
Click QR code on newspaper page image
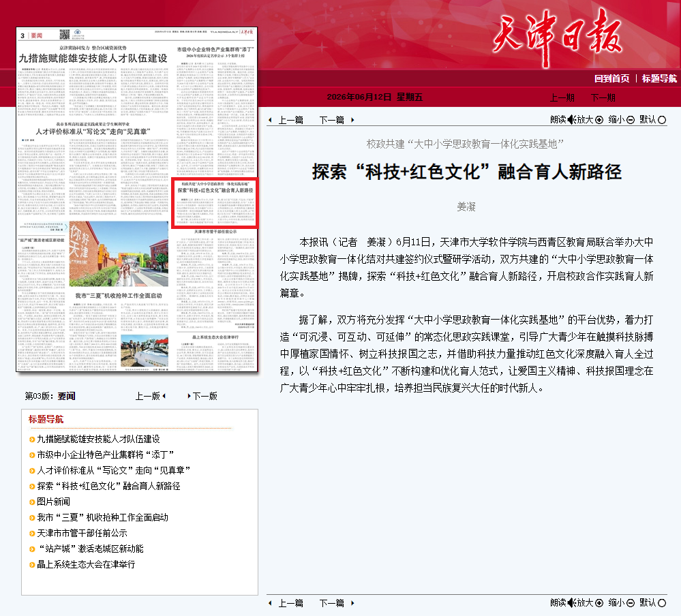coord(64,35)
